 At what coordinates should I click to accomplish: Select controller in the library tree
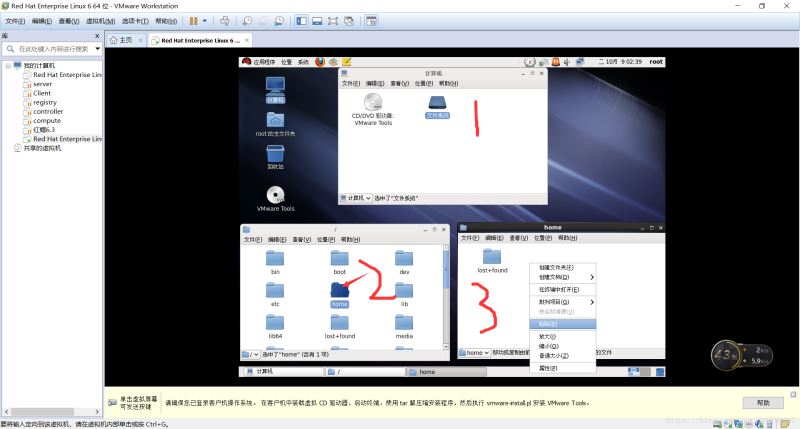48,112
